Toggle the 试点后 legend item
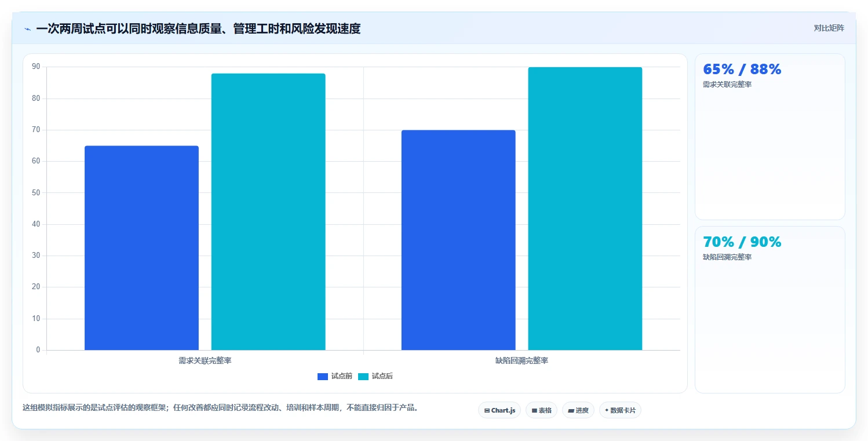Screen dimensions: 868x441 [x=375, y=377]
